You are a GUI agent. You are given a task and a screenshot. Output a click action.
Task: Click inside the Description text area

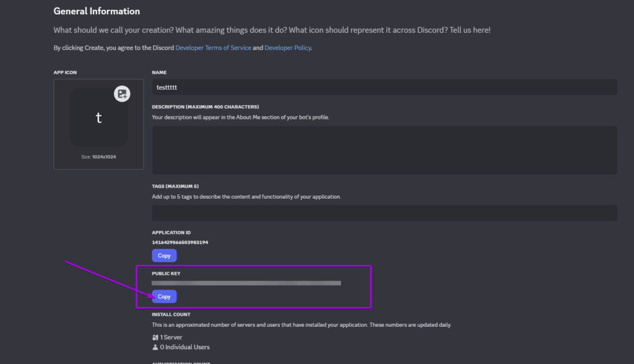(x=384, y=149)
